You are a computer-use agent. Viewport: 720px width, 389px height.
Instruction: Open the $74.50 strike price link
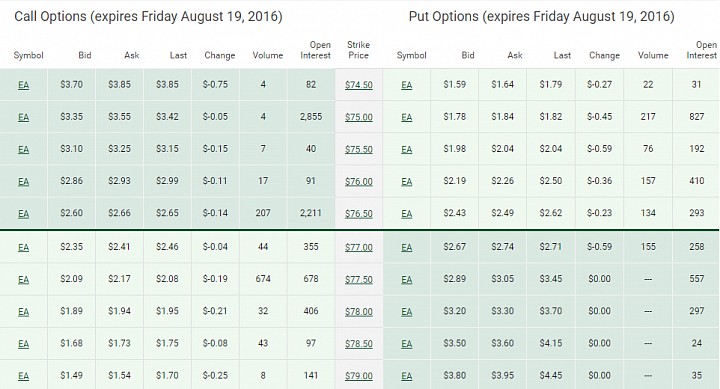point(359,85)
